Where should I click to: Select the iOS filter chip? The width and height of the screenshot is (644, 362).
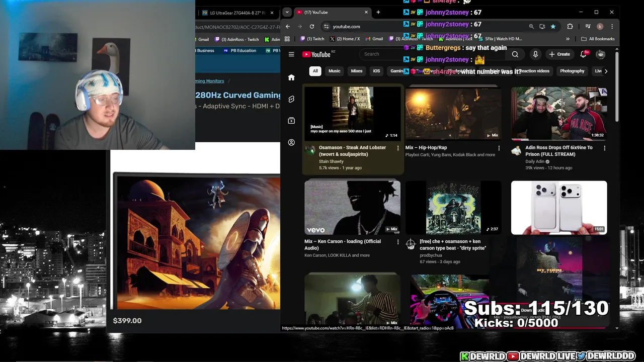point(376,71)
